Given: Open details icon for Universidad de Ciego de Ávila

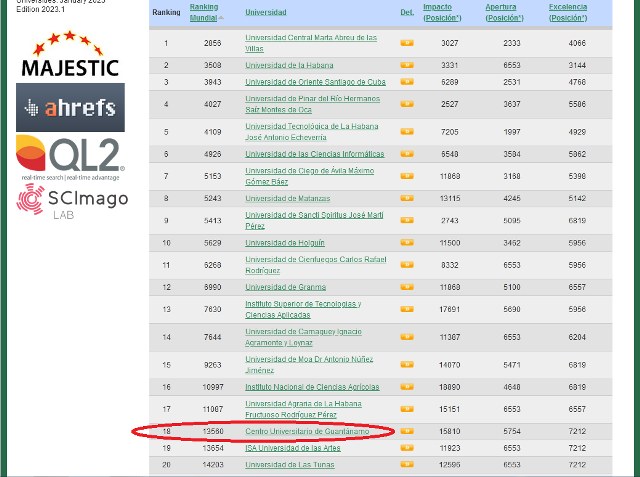Looking at the screenshot, I should 407,176.
